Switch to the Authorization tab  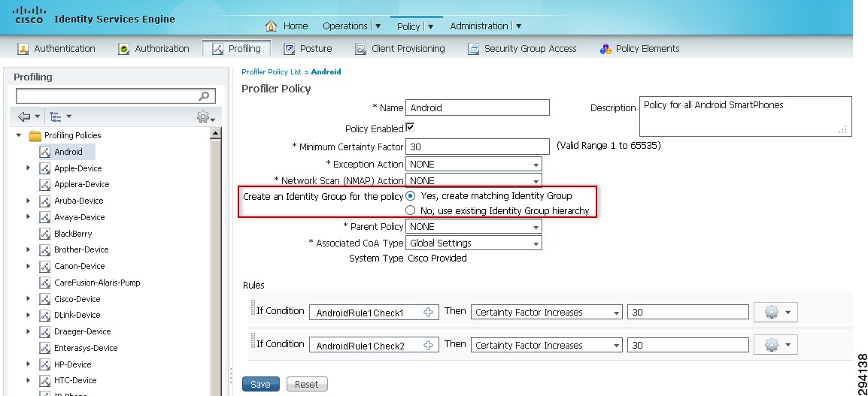[x=154, y=49]
